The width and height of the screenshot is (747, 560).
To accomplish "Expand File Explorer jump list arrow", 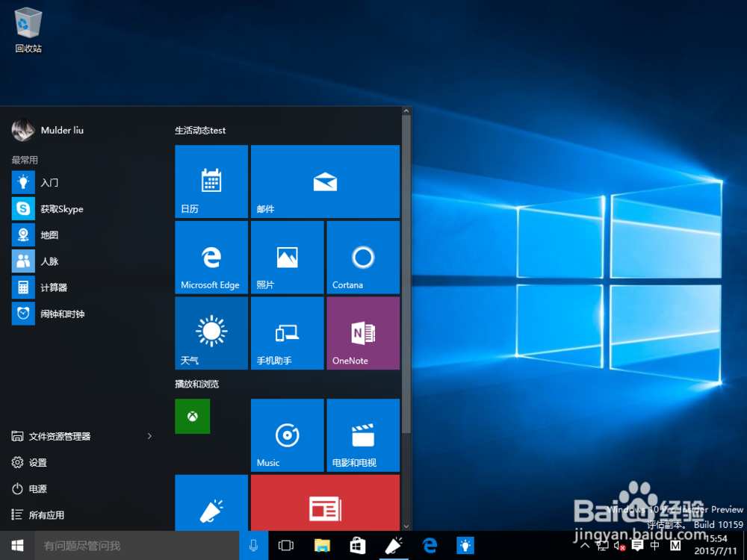I will click(149, 436).
